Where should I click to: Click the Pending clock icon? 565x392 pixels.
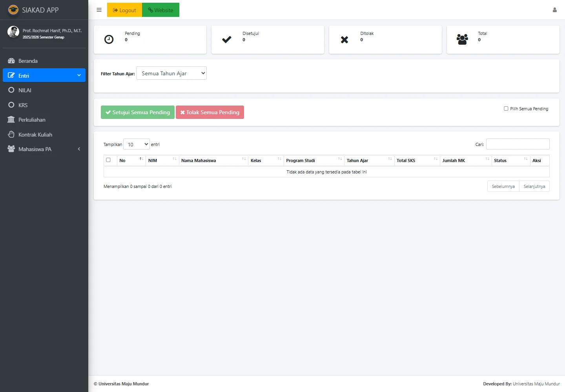pos(109,39)
